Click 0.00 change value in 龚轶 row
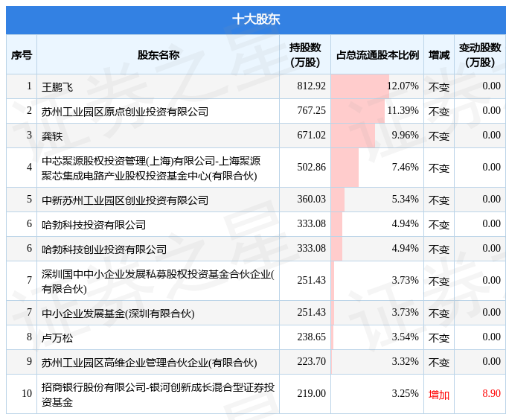The height and width of the screenshot is (420, 506). (491, 136)
